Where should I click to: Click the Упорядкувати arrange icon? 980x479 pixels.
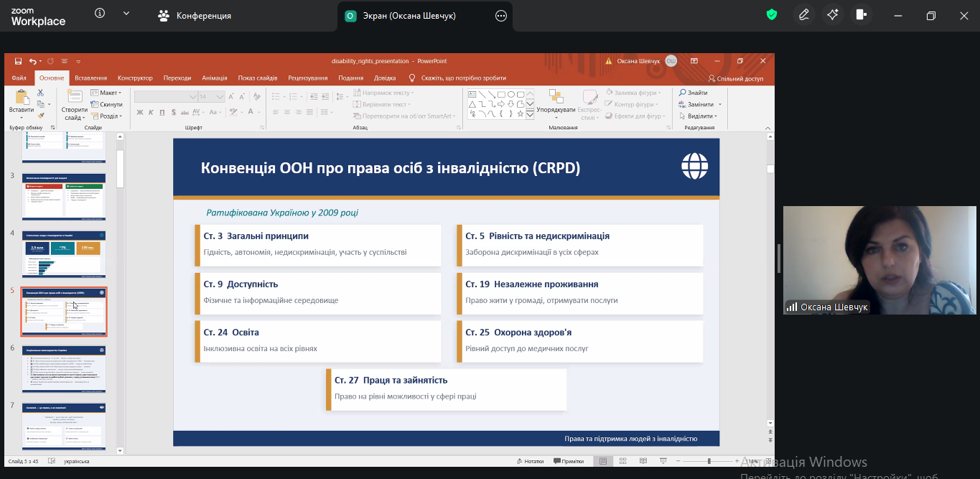point(555,97)
